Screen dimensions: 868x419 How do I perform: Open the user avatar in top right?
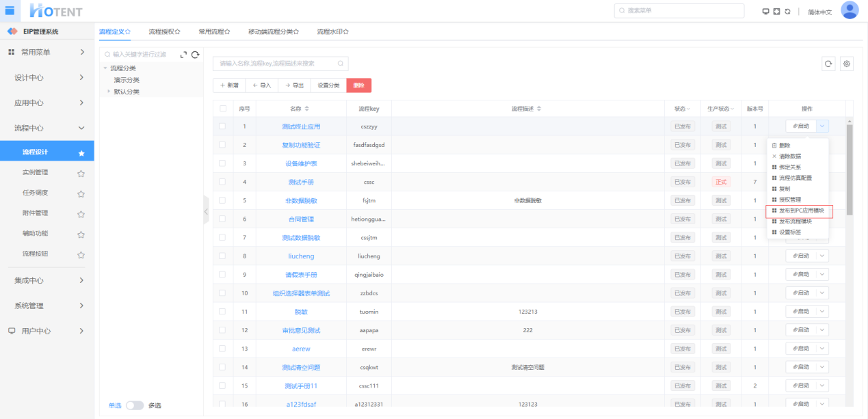tap(850, 10)
